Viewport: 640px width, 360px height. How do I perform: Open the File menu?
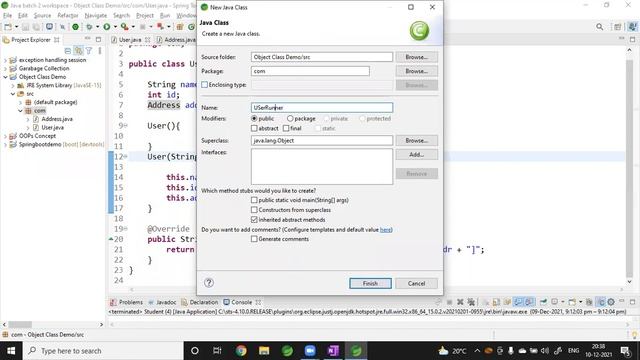coord(7,15)
